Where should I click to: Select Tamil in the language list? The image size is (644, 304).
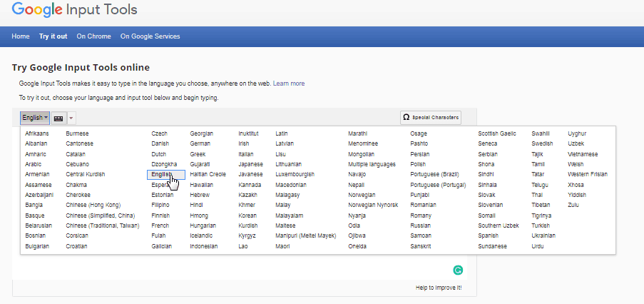(538, 164)
